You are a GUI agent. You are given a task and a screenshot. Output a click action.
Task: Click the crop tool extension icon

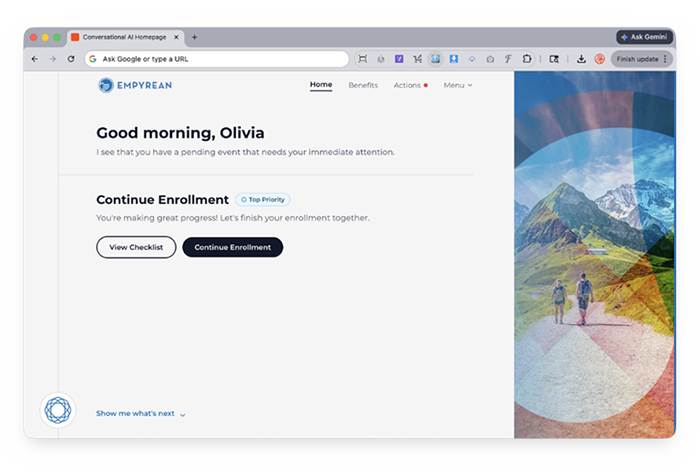(x=417, y=59)
